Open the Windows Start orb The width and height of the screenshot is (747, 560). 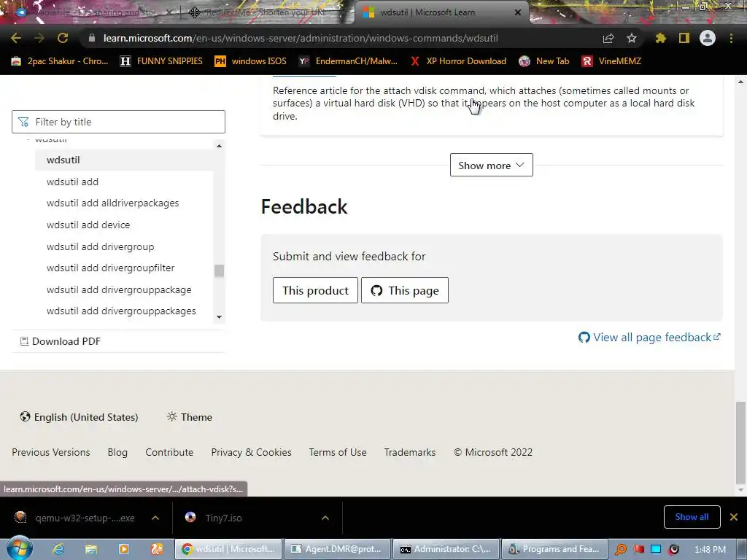coord(19,548)
